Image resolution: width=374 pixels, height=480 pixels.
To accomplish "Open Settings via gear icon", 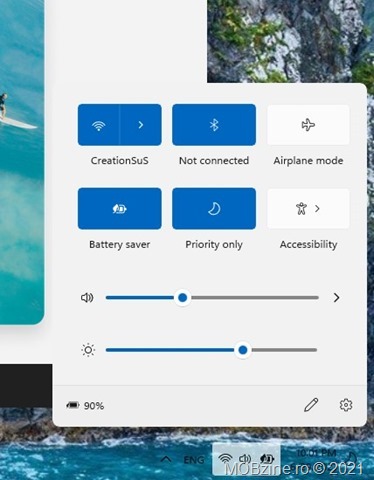I will click(346, 405).
